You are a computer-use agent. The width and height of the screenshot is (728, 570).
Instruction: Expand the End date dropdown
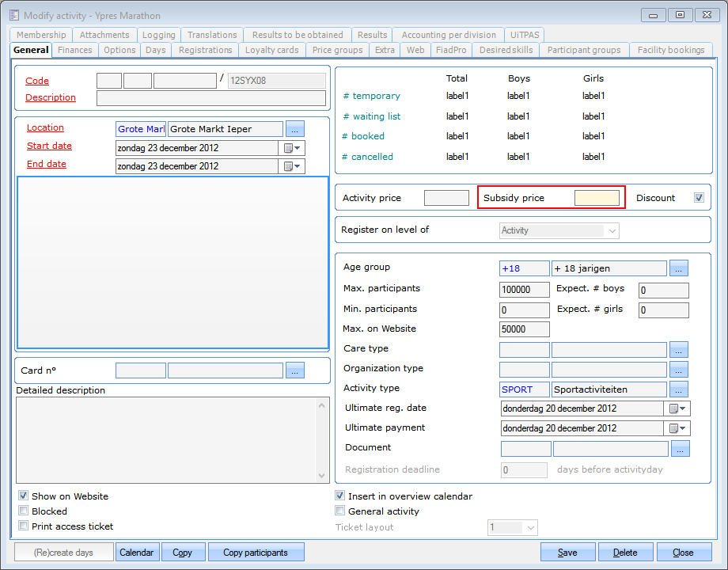coord(292,166)
